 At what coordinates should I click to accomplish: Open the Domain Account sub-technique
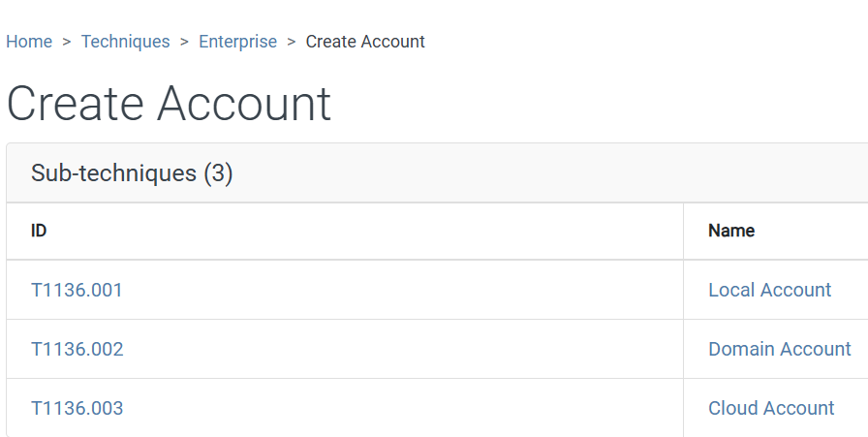point(779,349)
